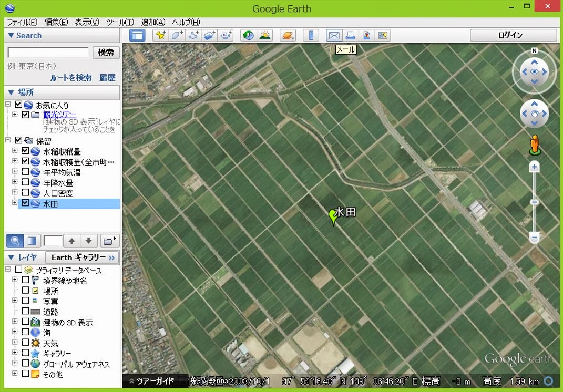
Task: Click the zoom slider track
Action: [x=534, y=202]
